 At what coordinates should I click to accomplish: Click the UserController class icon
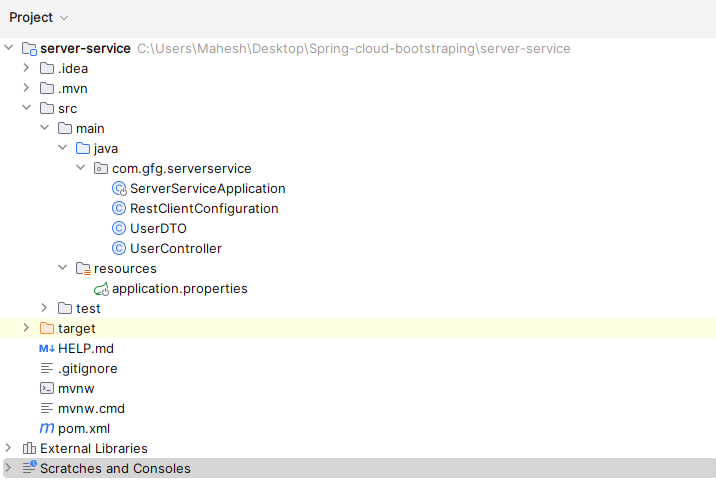click(119, 248)
